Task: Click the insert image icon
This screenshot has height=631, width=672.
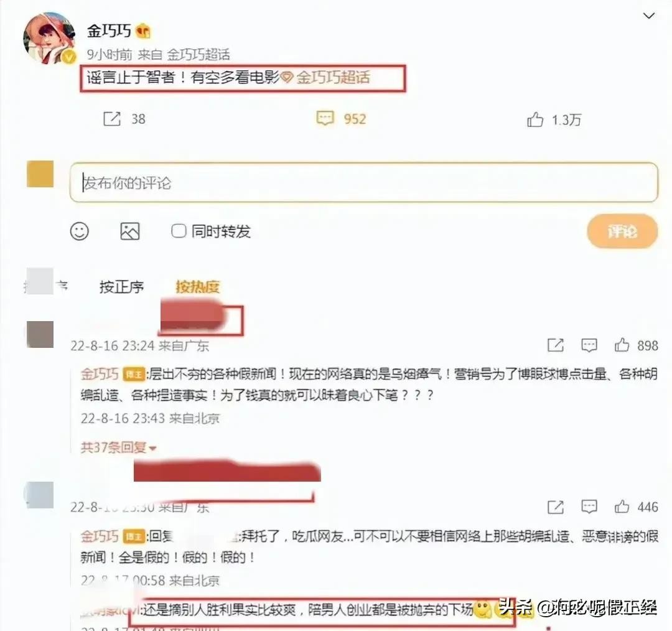Action: click(x=130, y=231)
